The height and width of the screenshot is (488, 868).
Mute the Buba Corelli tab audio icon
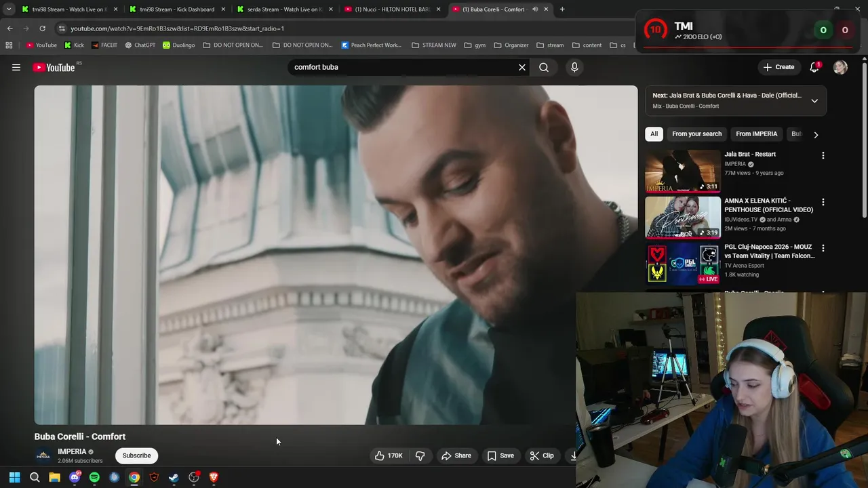(x=535, y=9)
